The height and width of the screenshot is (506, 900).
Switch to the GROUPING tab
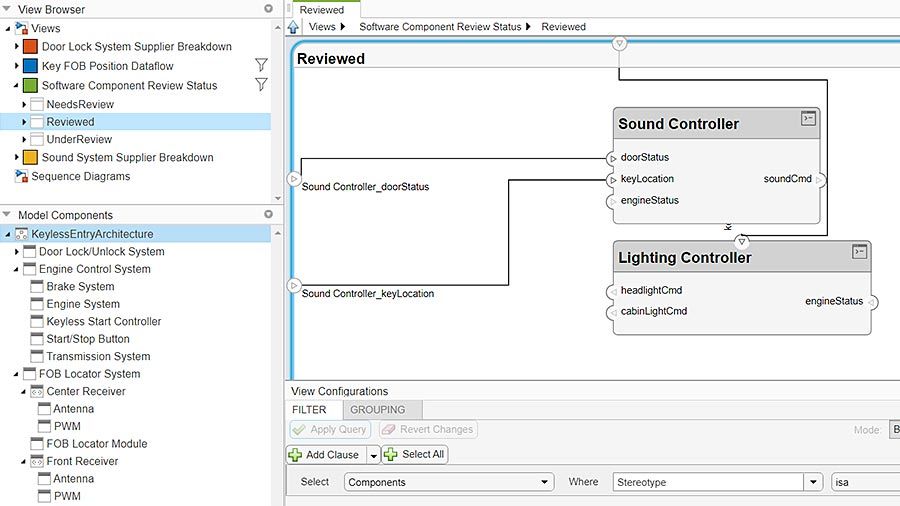click(x=378, y=410)
